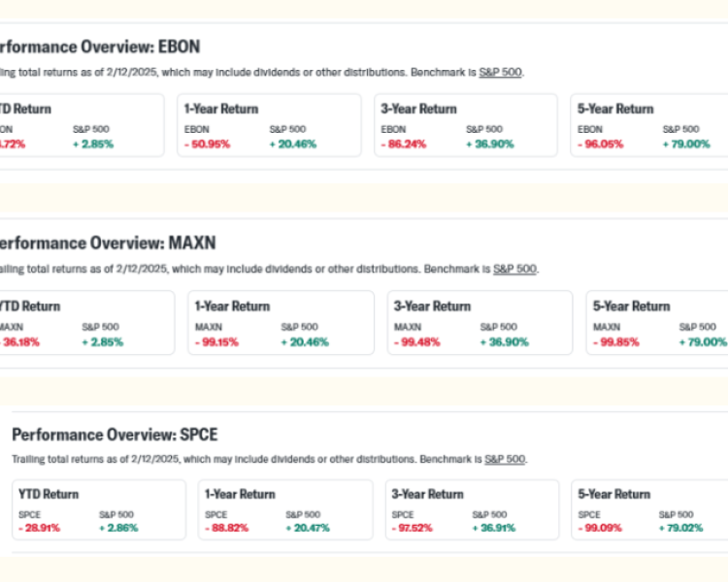Click the SPCE YTD Return card title
Image resolution: width=728 pixels, height=582 pixels.
point(49,494)
